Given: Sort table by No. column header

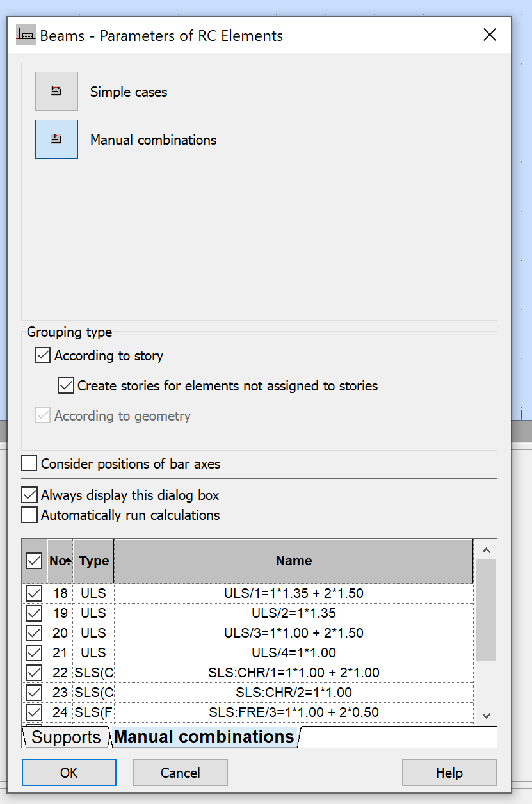Looking at the screenshot, I should pyautogui.click(x=60, y=561).
